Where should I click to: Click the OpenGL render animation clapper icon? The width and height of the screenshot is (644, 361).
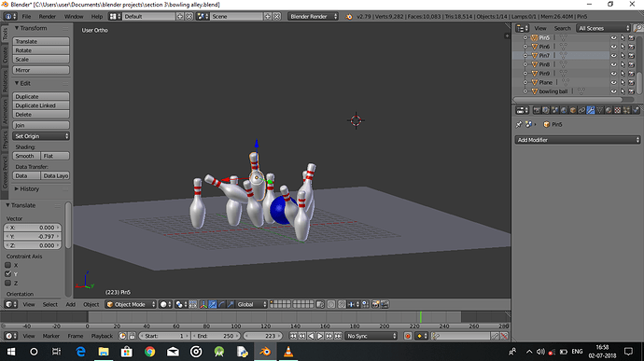click(x=385, y=304)
